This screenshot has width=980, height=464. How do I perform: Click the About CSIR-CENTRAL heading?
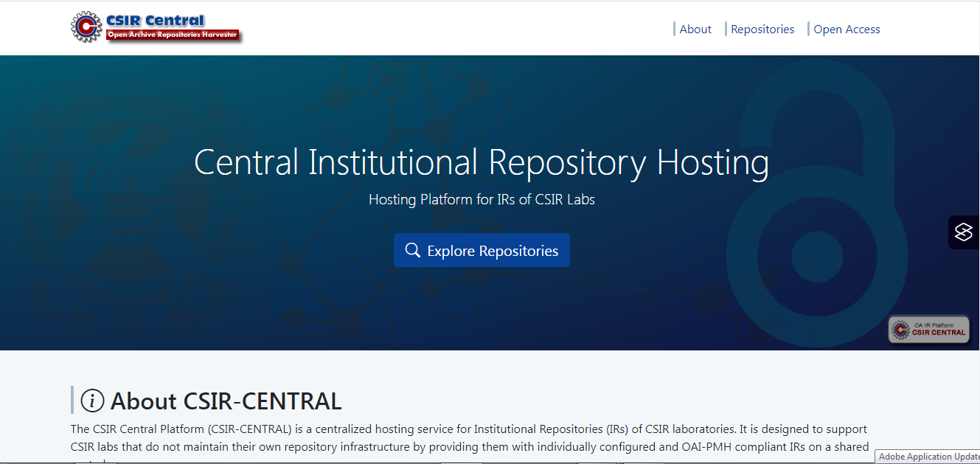click(226, 401)
